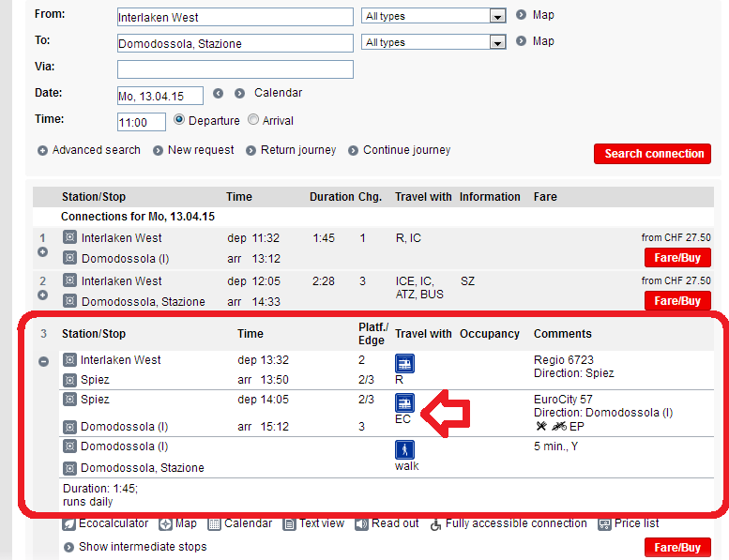729x560 pixels.
Task: Open the From station All types dropdown
Action: [433, 16]
